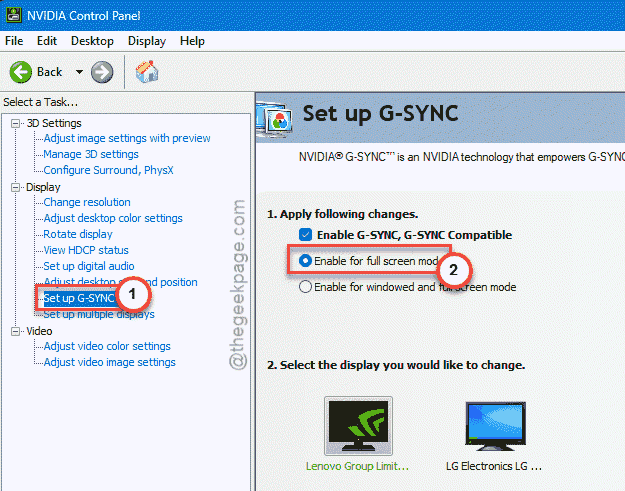This screenshot has height=491, width=625.
Task: Open the File menu
Action: pyautogui.click(x=14, y=41)
